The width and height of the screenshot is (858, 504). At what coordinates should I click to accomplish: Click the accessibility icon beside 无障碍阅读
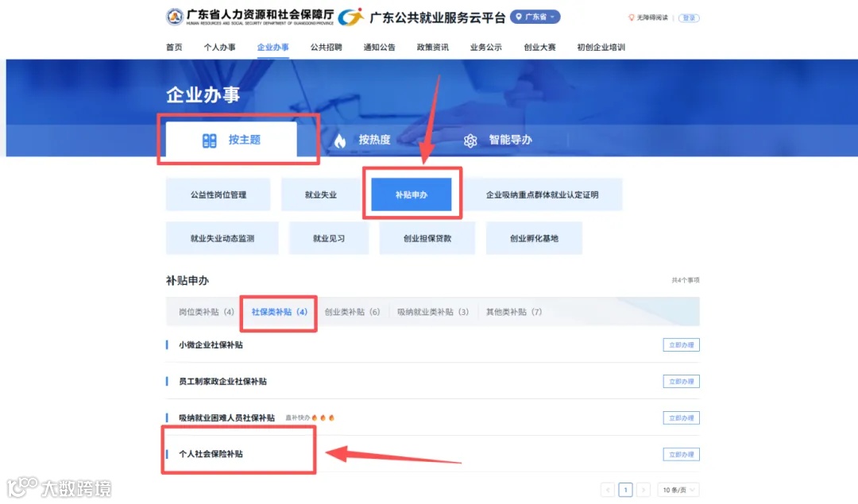pos(632,17)
